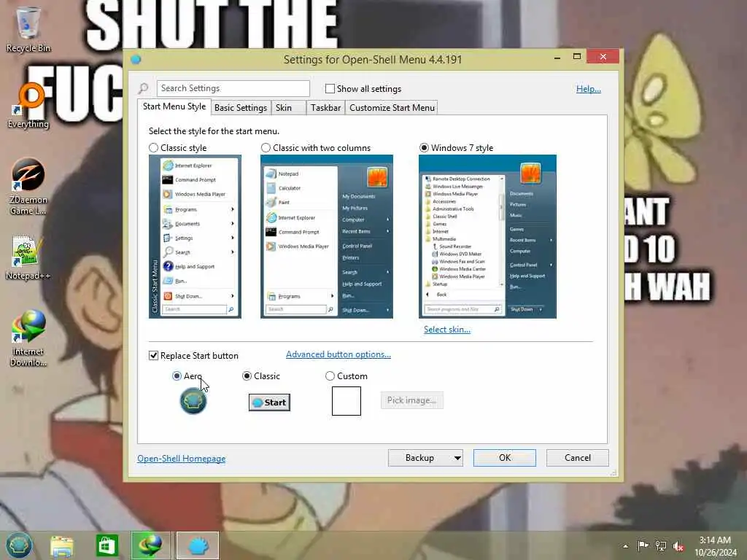The width and height of the screenshot is (747, 560).
Task: Open ZDaemon Game Launcher desktop icon
Action: 28,186
